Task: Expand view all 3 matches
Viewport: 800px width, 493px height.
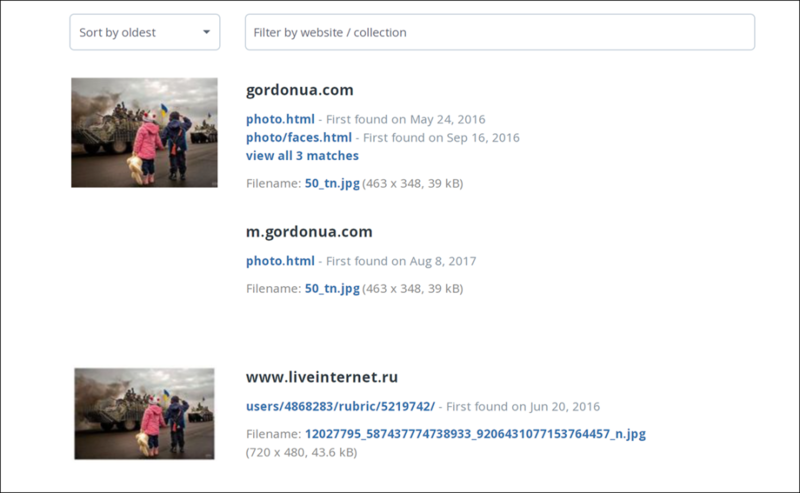Action: (x=302, y=155)
